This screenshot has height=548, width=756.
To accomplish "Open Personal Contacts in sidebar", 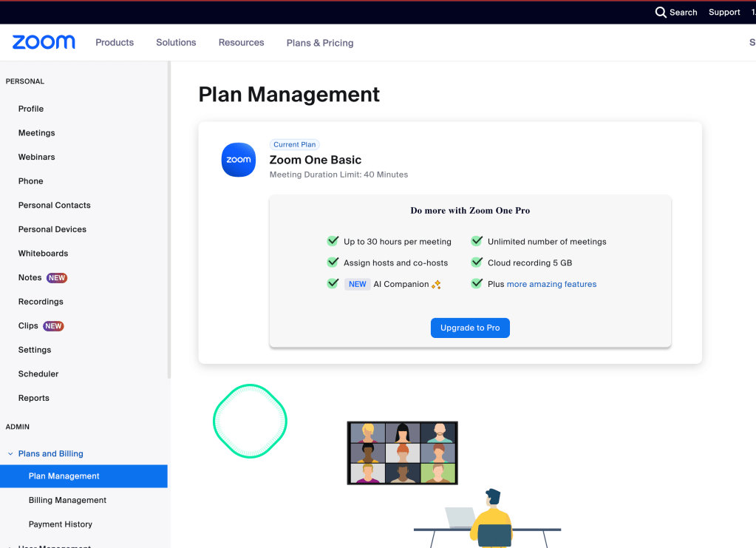I will (x=55, y=206).
